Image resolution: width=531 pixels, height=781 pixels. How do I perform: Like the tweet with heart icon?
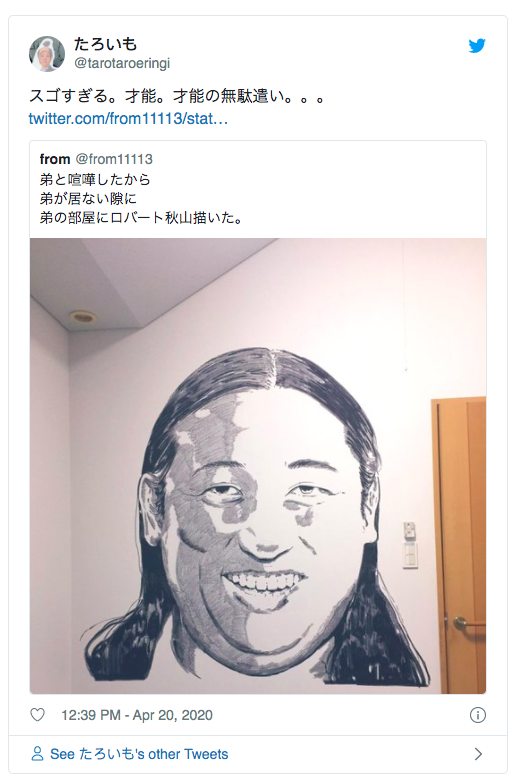(37, 715)
